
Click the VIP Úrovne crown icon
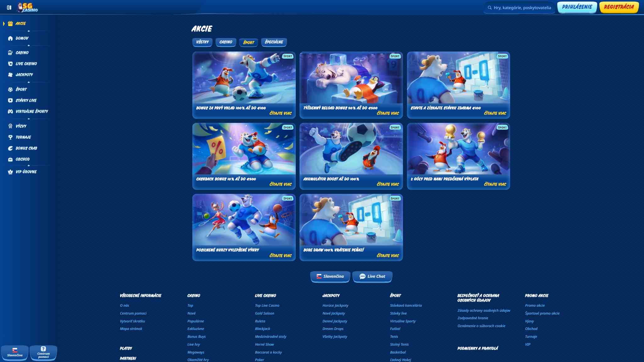[10, 172]
